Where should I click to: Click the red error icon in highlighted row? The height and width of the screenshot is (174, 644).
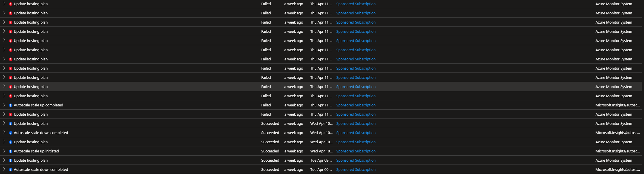tap(11, 87)
